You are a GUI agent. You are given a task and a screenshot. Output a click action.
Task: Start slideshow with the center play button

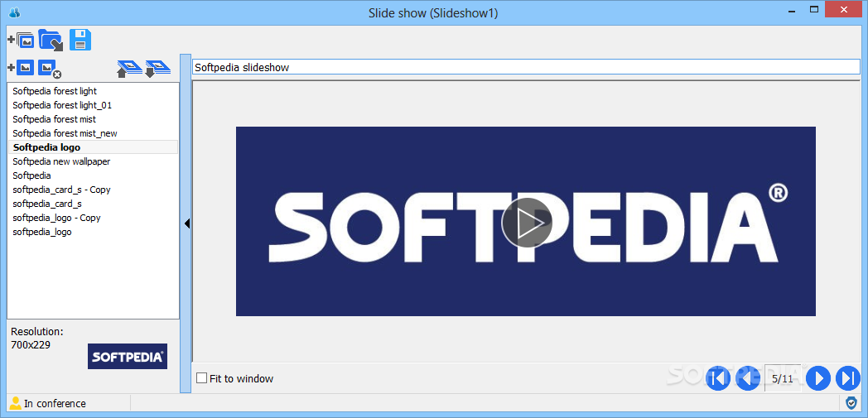tap(526, 223)
